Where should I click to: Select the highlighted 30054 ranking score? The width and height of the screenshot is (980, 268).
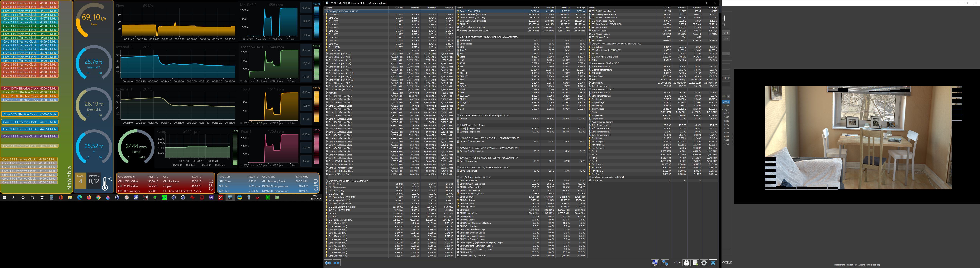pyautogui.click(x=726, y=102)
